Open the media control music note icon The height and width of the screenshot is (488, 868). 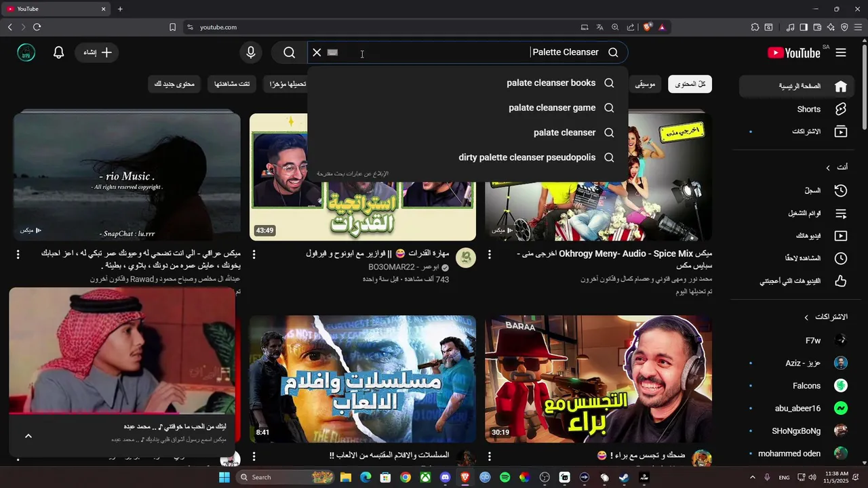coord(790,27)
